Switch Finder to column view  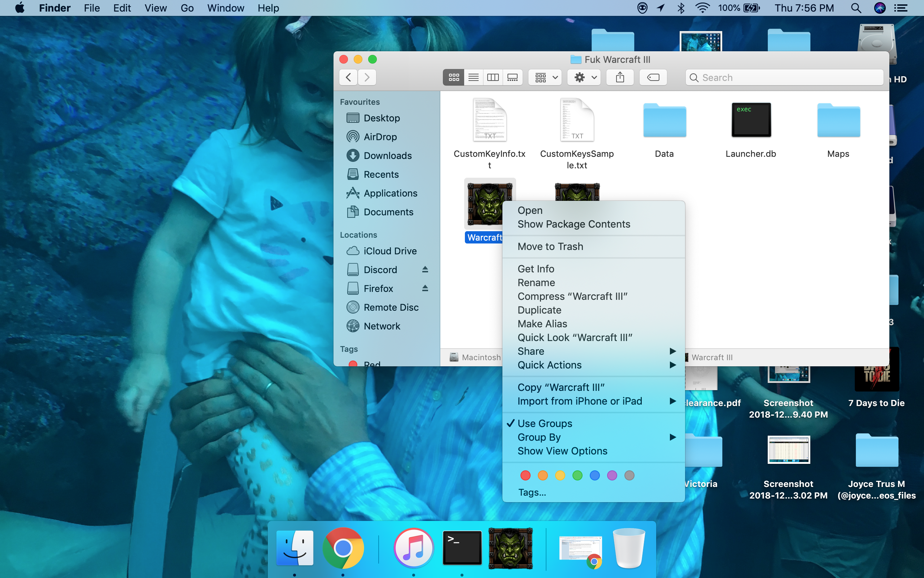(493, 78)
